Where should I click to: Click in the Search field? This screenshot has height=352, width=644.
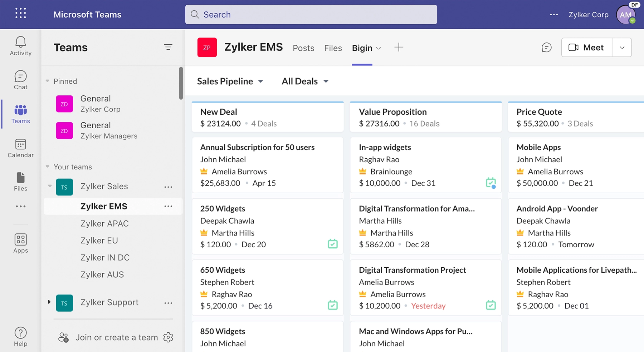point(311,15)
